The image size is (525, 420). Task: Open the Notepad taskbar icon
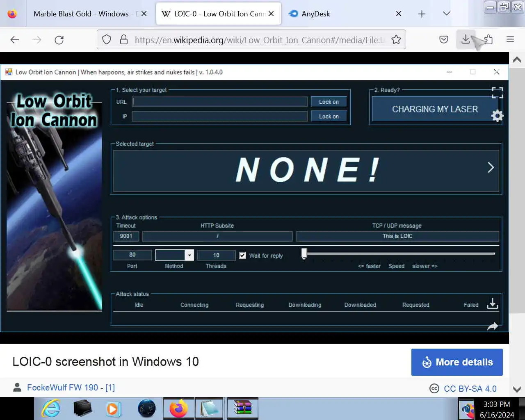click(x=210, y=409)
